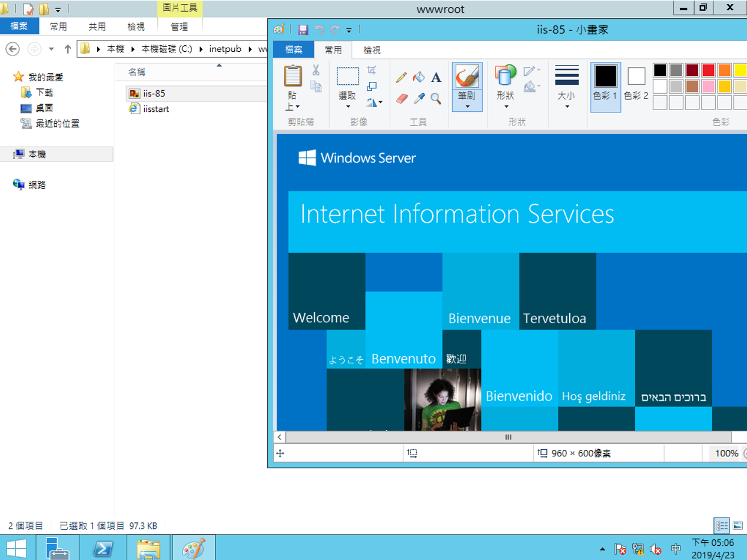
Task: Click the Properties icon in Explorer's title bar
Action: (x=28, y=9)
